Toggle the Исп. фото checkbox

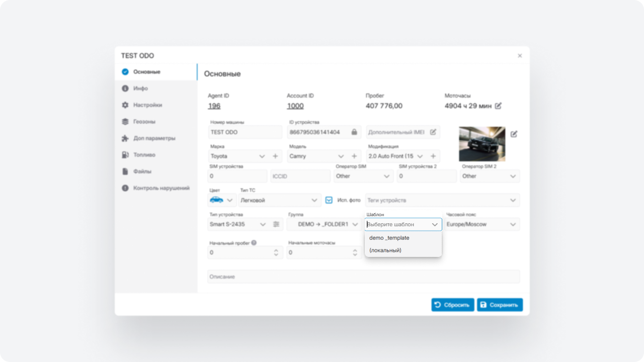(x=329, y=200)
